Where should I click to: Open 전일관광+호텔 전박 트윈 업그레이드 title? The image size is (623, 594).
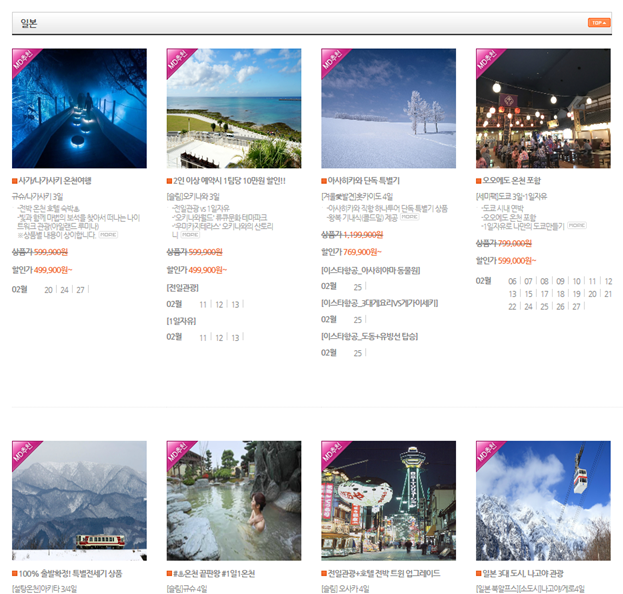[384, 573]
